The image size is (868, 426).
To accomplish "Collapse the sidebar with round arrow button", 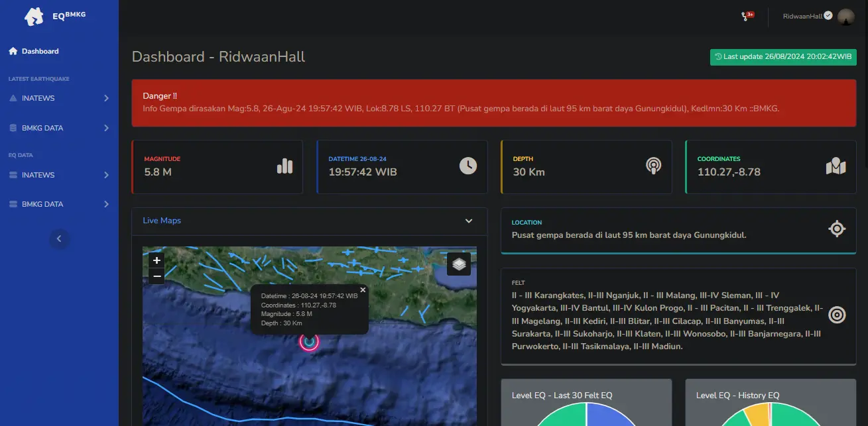I will 59,239.
